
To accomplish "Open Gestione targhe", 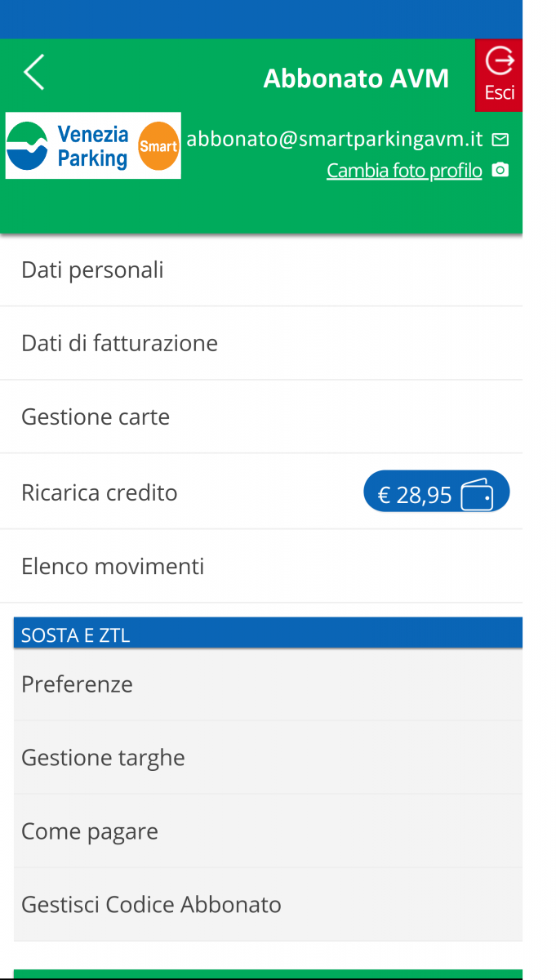I will (x=103, y=758).
